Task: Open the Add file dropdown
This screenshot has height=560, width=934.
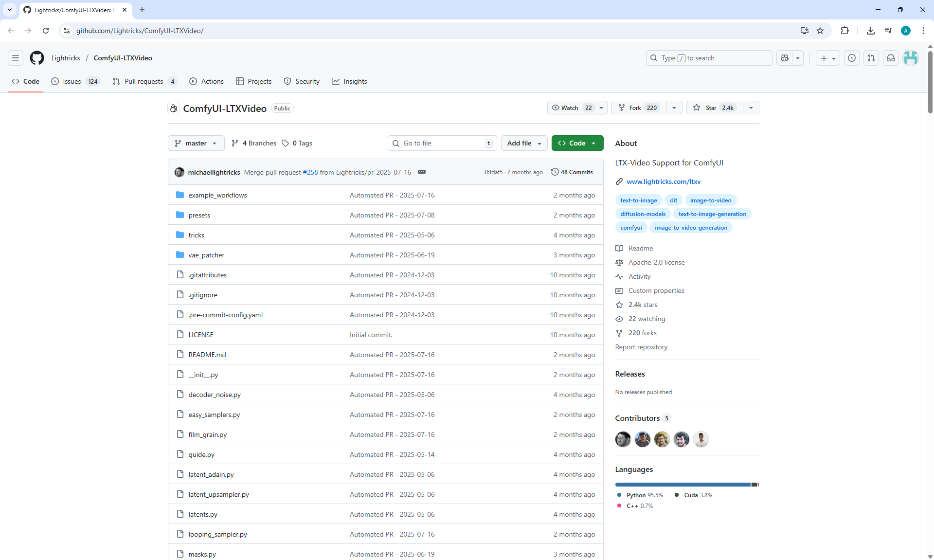Action: tap(524, 143)
